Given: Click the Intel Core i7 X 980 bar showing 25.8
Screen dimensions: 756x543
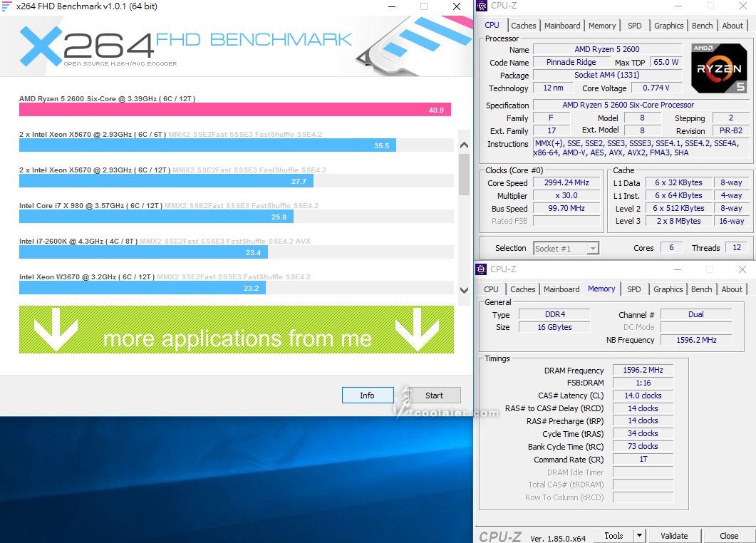Looking at the screenshot, I should click(x=156, y=217).
